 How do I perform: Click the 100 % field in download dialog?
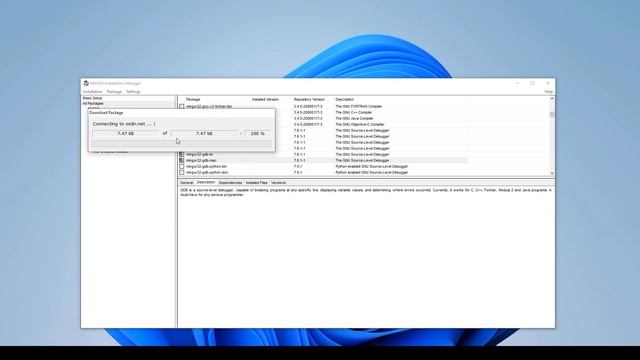pyautogui.click(x=258, y=133)
